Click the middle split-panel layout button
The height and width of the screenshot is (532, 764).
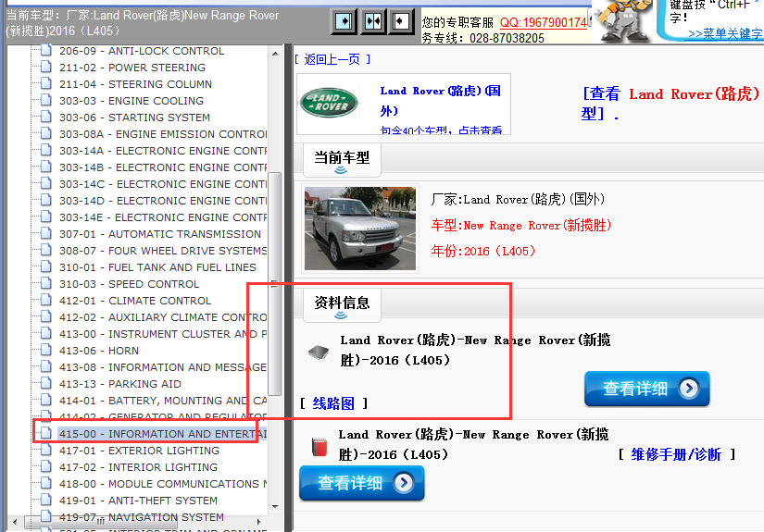click(373, 20)
